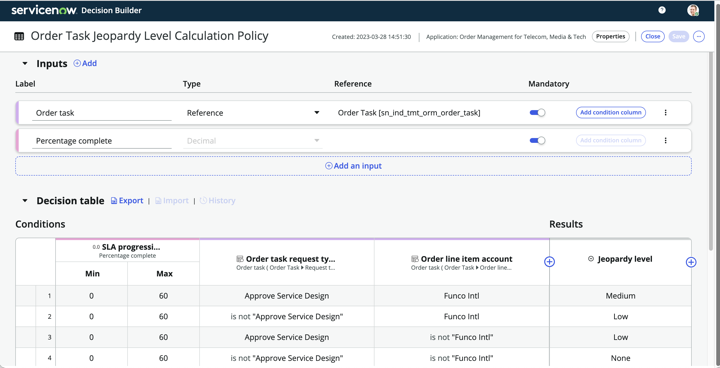Select row 1 Funco Intl cell

click(x=461, y=296)
